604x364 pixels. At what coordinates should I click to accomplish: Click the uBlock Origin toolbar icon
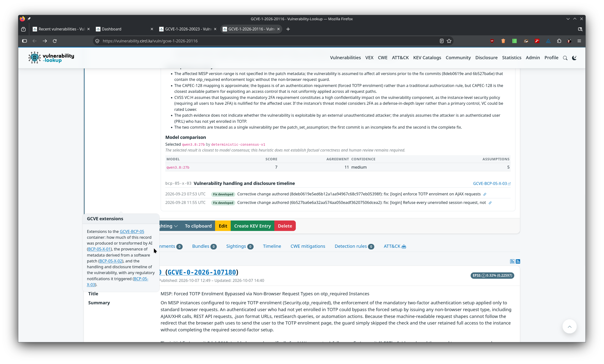point(492,41)
